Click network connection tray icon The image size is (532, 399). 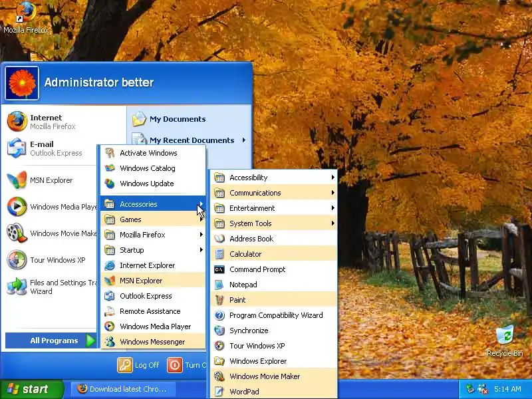coord(470,389)
